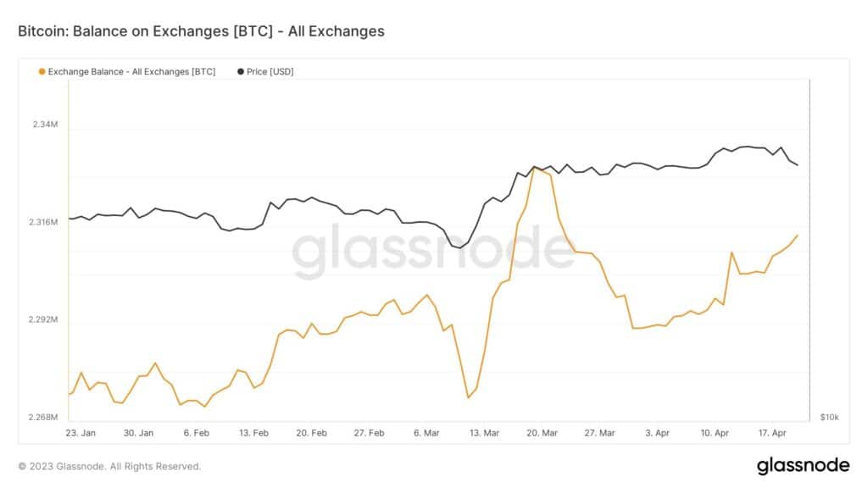Click the 23. Jan date tick
The image size is (868, 488).
click(x=81, y=433)
